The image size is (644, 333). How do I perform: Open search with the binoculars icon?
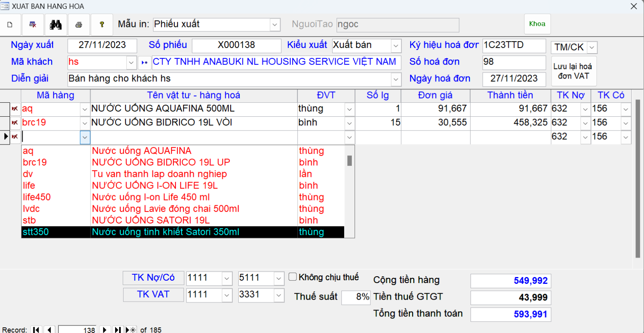click(56, 25)
